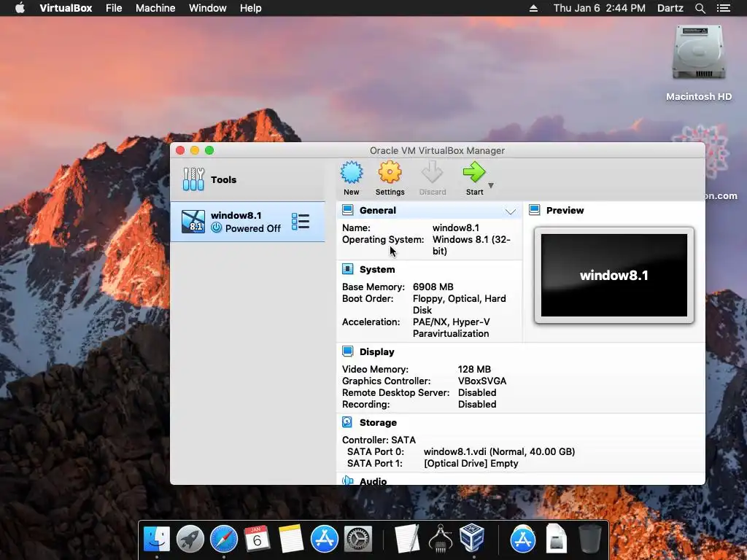
Task: Open the Machine menu
Action: tap(155, 8)
